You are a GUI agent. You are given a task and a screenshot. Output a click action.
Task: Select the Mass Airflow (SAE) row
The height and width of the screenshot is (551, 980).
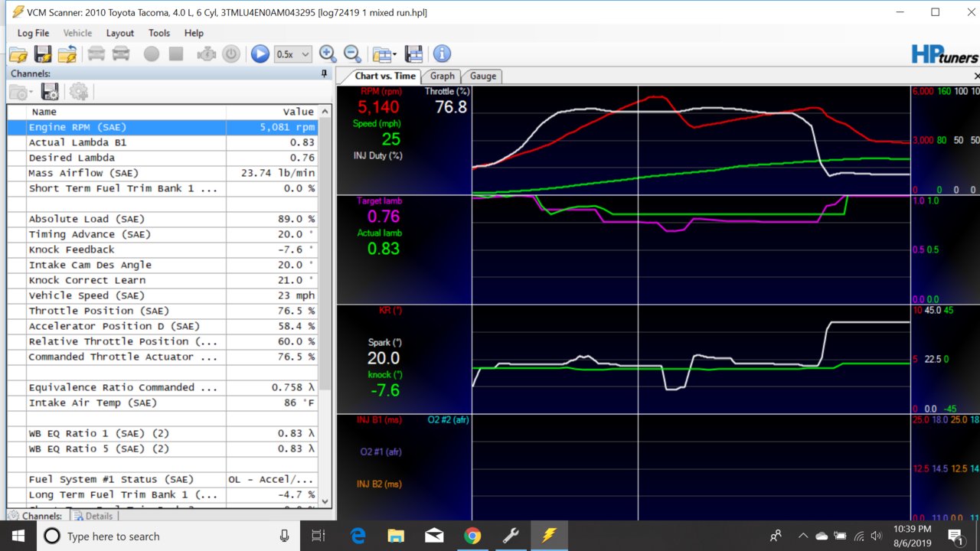[x=162, y=173]
